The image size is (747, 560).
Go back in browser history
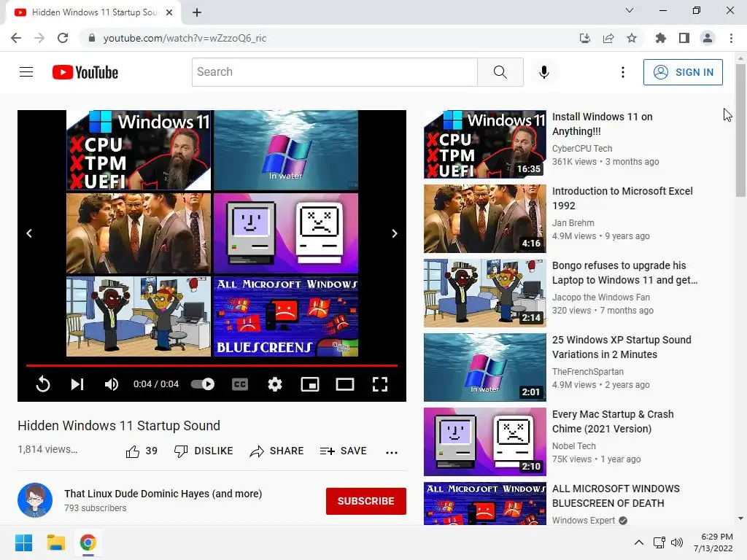tap(16, 38)
